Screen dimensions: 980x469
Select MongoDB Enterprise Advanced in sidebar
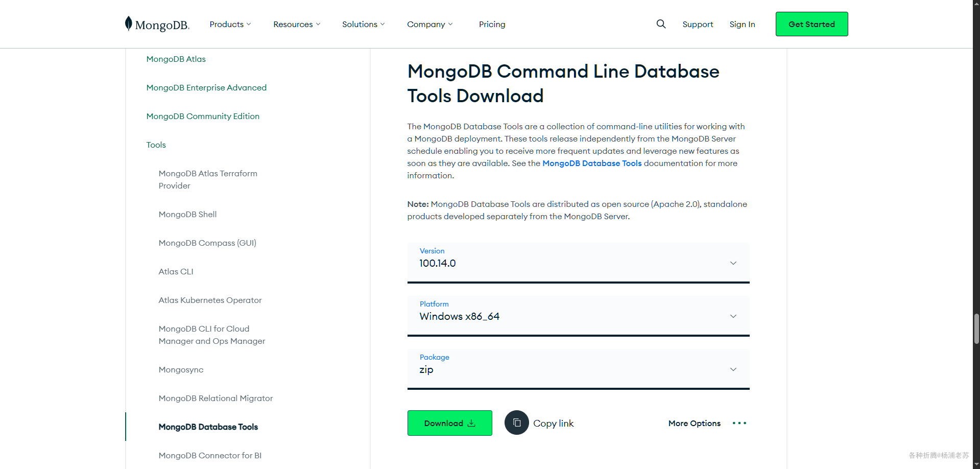(x=206, y=87)
